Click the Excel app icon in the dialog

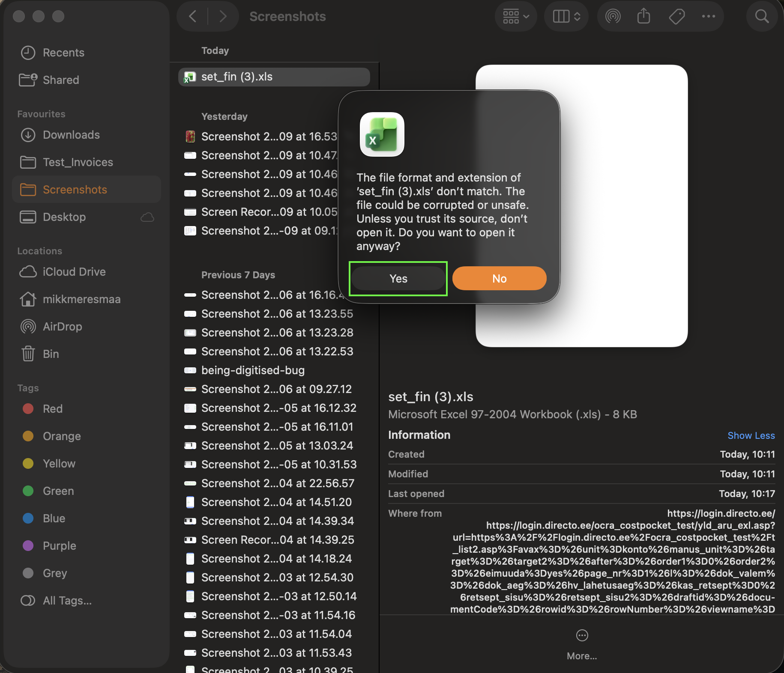coord(382,134)
